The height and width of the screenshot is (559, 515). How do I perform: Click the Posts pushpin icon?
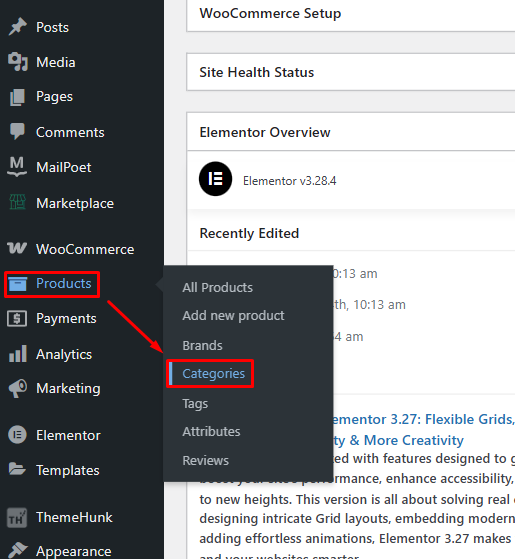tap(17, 27)
